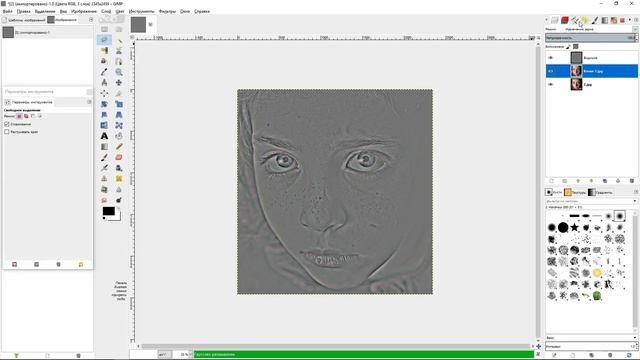Image resolution: width=640 pixels, height=360 pixels.
Task: Enable the Растушевать края checkbox
Action: 7,132
